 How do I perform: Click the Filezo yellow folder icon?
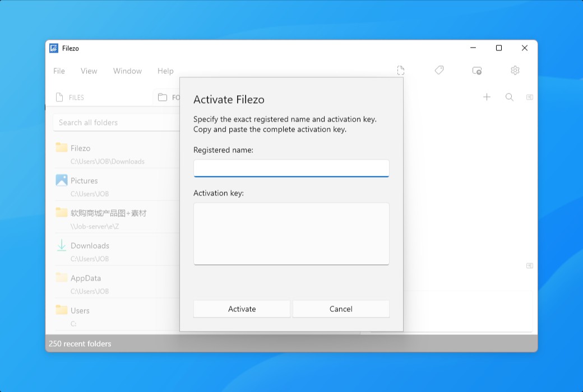click(x=61, y=147)
